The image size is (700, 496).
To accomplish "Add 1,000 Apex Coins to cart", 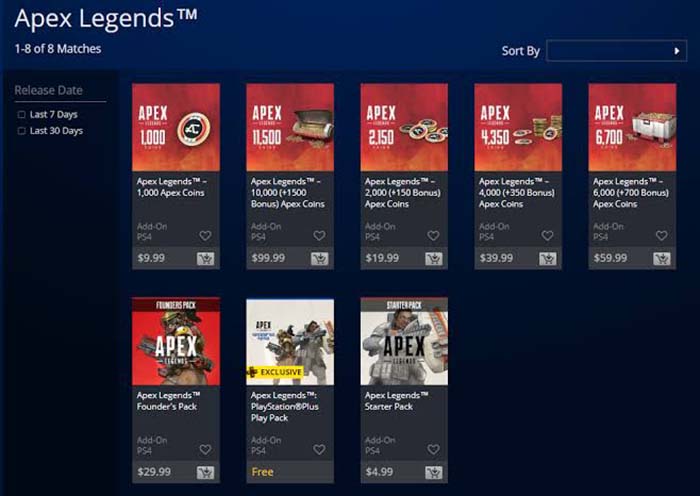I will click(x=205, y=258).
